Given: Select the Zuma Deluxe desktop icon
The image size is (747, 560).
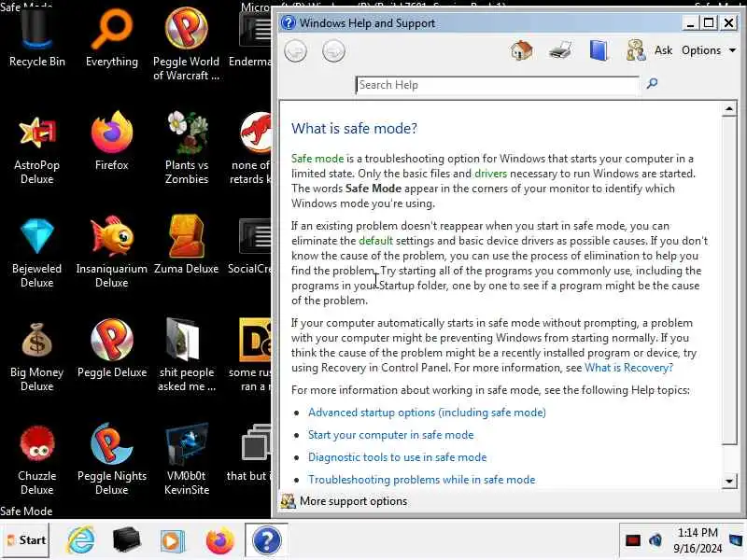Looking at the screenshot, I should tap(186, 245).
